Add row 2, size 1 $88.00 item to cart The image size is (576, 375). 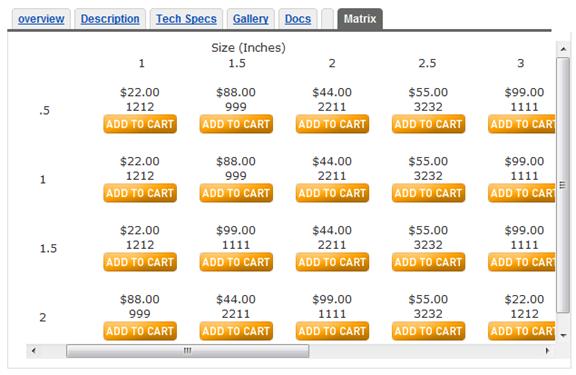(140, 331)
